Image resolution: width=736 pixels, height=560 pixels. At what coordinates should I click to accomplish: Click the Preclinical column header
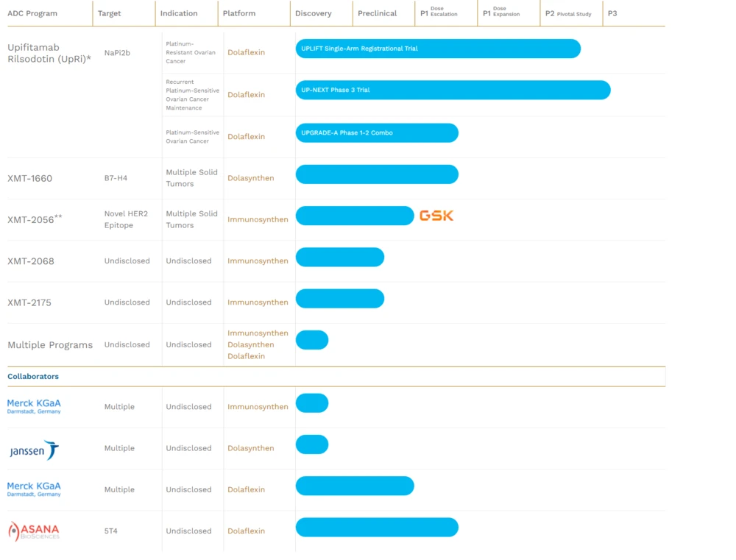(x=377, y=13)
